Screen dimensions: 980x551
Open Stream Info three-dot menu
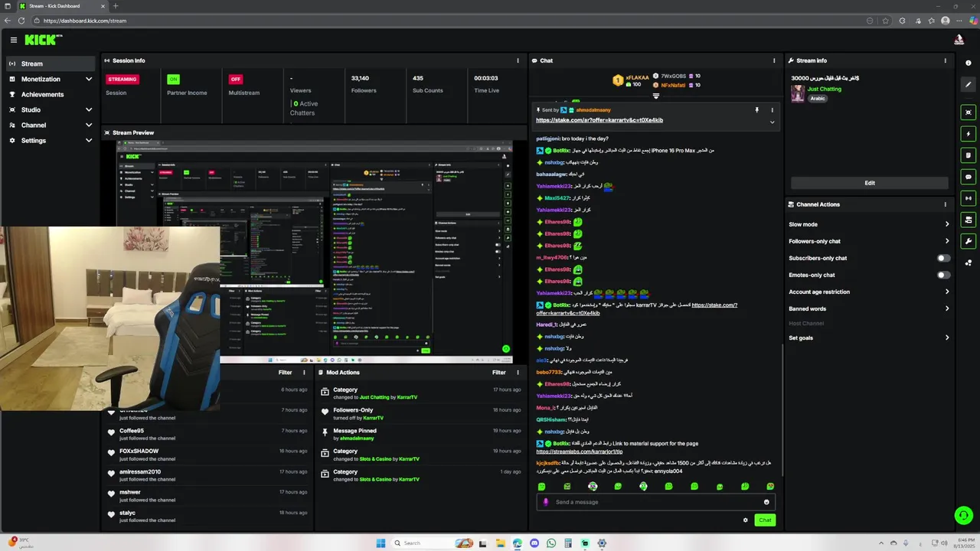[946, 60]
